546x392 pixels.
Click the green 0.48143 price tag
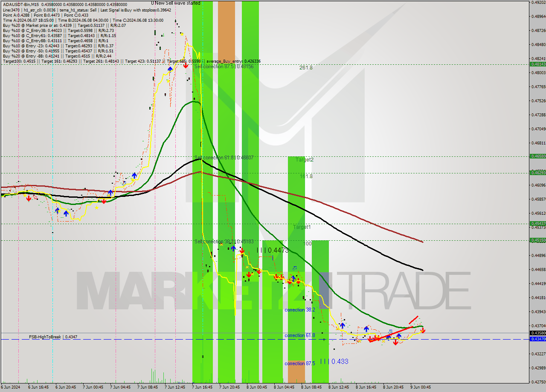[537, 64]
